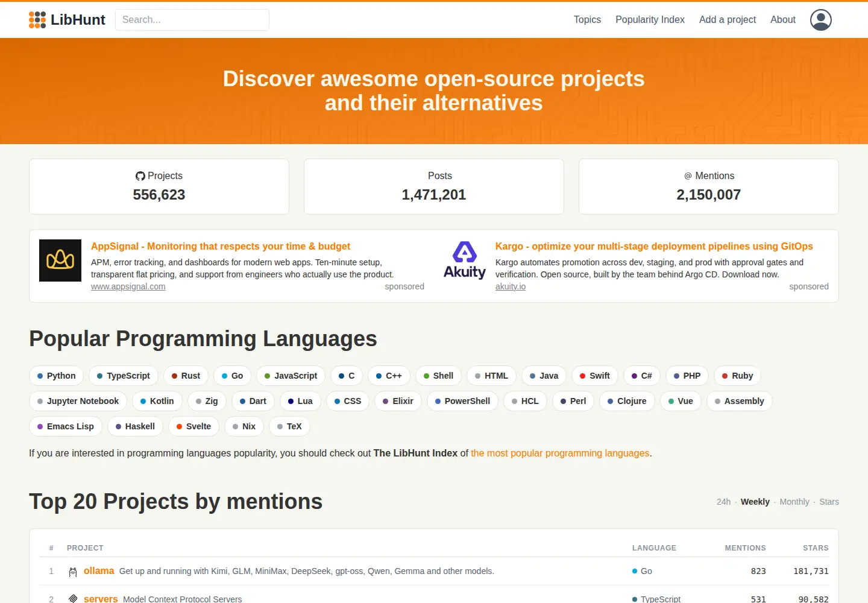Viewport: 868px width, 603px height.
Task: Pick the JavaScript language tag
Action: (x=291, y=376)
